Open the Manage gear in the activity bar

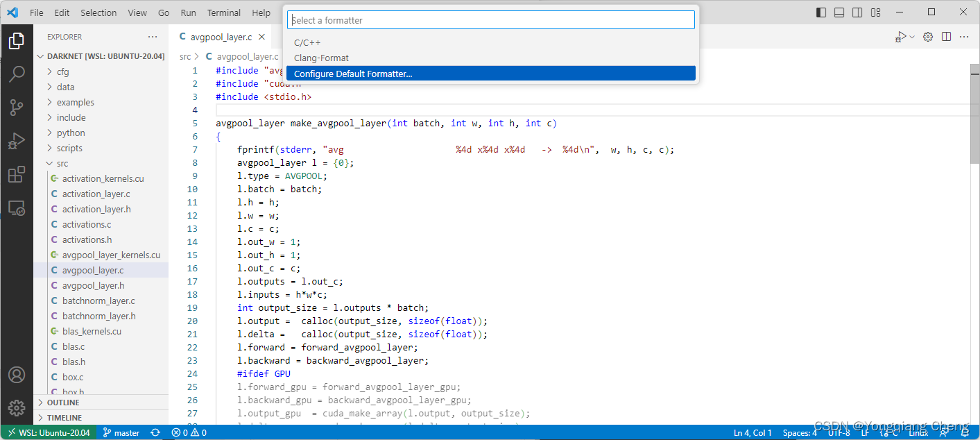pos(17,408)
